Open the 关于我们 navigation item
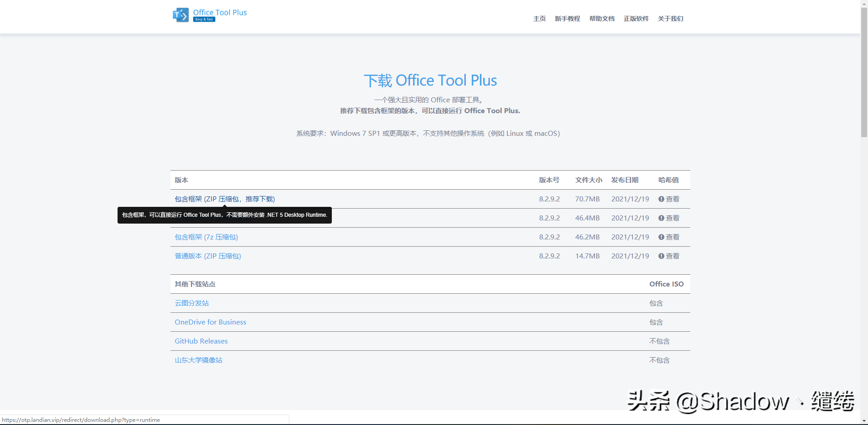Screen dimensions: 868x425 (670, 19)
